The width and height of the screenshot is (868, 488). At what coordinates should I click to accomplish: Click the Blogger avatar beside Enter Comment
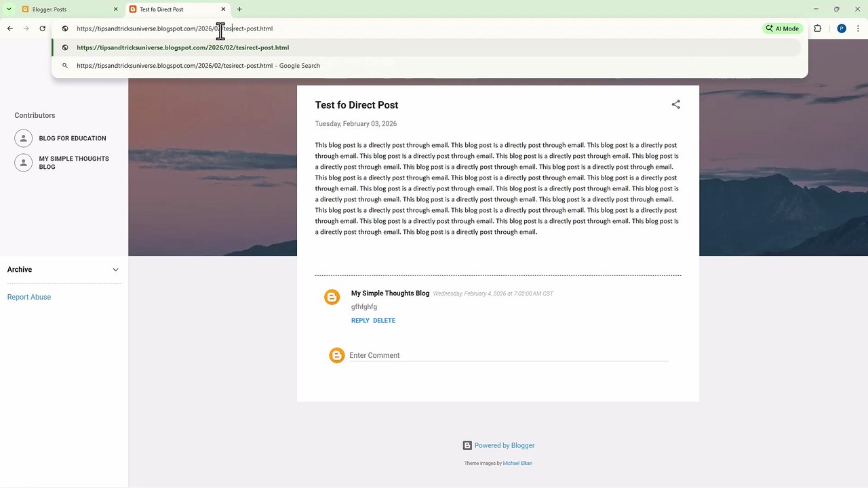tap(337, 355)
